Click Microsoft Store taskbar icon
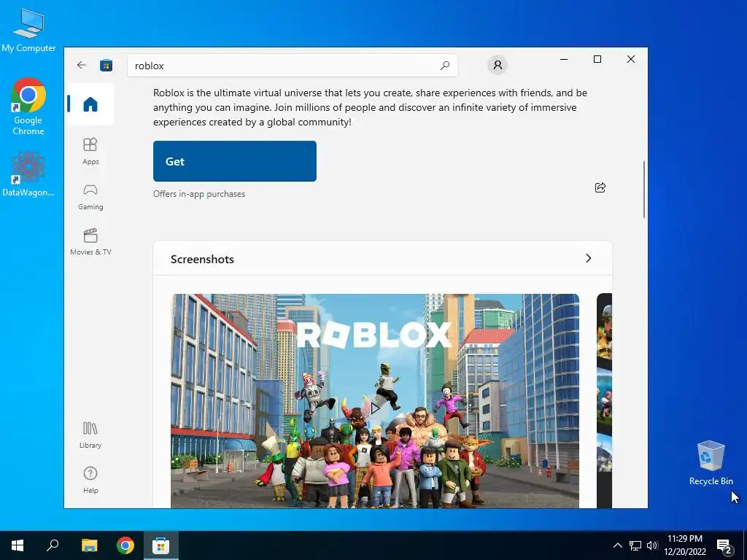The image size is (747, 560). coord(161,545)
